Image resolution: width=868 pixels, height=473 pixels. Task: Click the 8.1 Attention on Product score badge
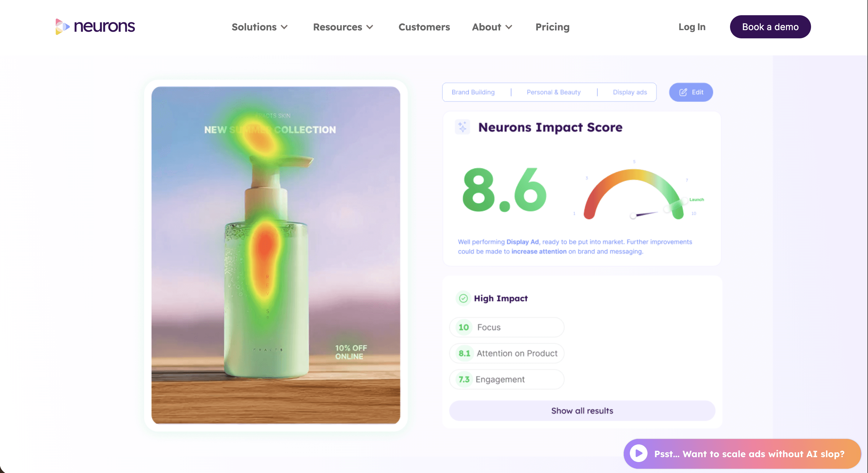click(x=465, y=353)
